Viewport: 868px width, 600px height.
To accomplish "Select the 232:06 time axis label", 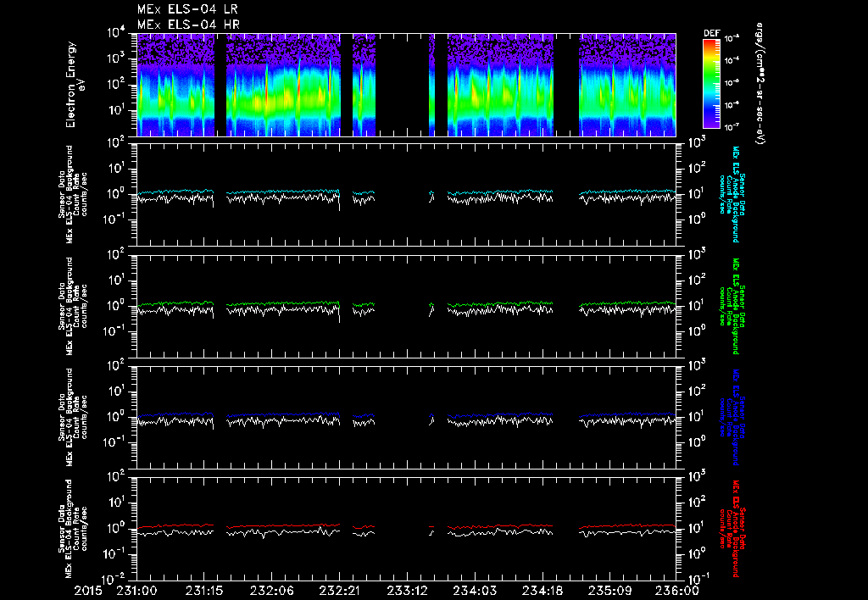I will point(271,592).
